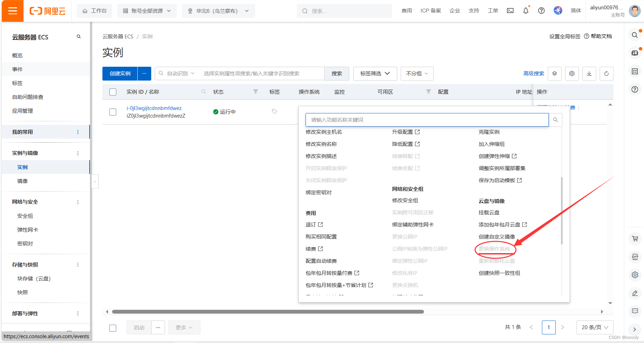Click the 搜索 button
Image resolution: width=644 pixels, height=343 pixels.
[x=337, y=74]
